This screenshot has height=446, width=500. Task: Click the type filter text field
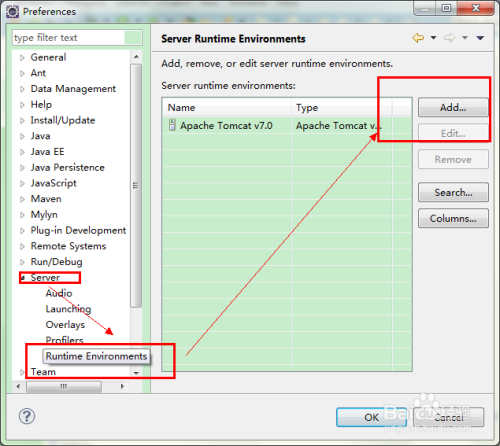click(x=69, y=38)
